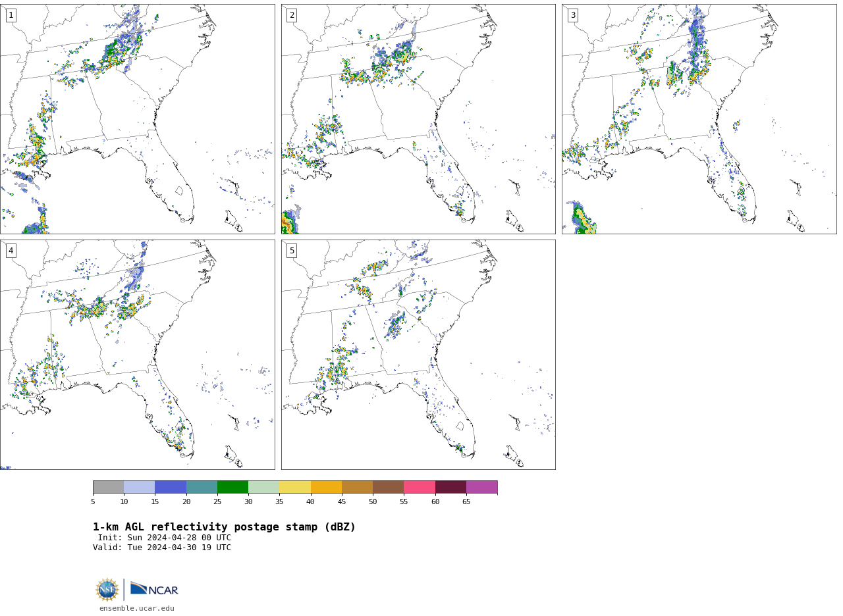The image size is (843, 616).
Task: Click the colorbar tick label 50
Action: coord(373,502)
